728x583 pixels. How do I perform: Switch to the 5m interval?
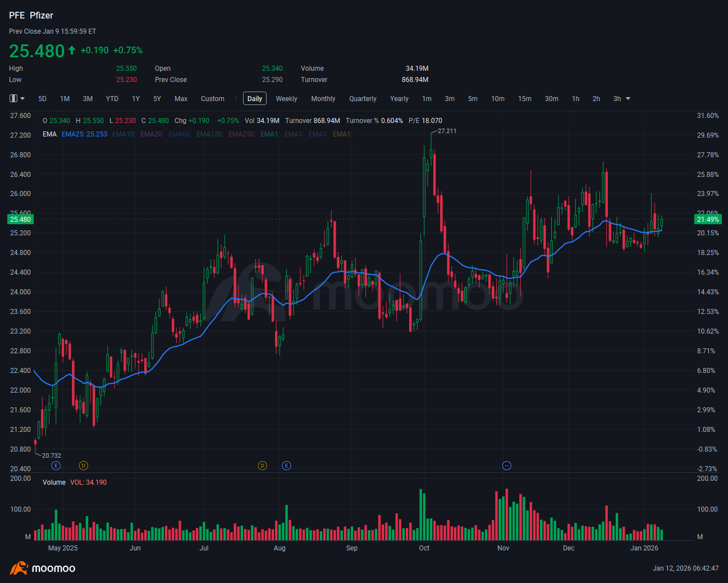(x=473, y=99)
